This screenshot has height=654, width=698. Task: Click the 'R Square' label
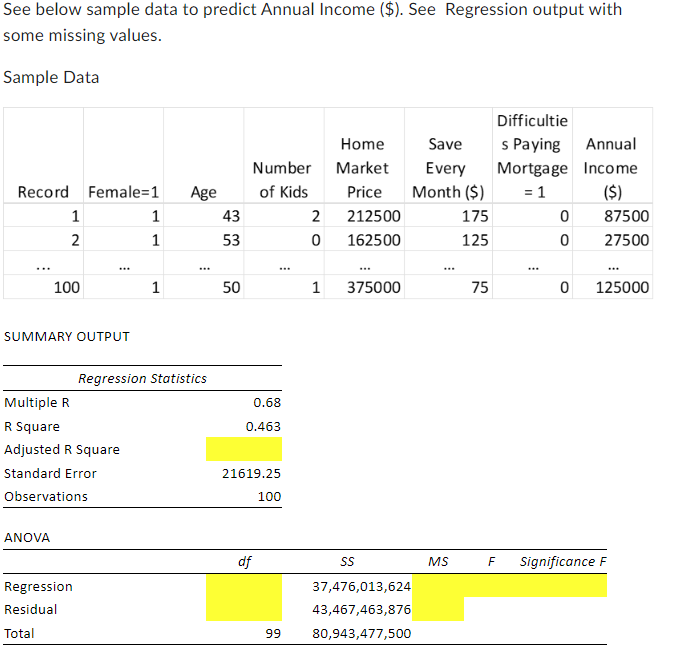pyautogui.click(x=32, y=427)
